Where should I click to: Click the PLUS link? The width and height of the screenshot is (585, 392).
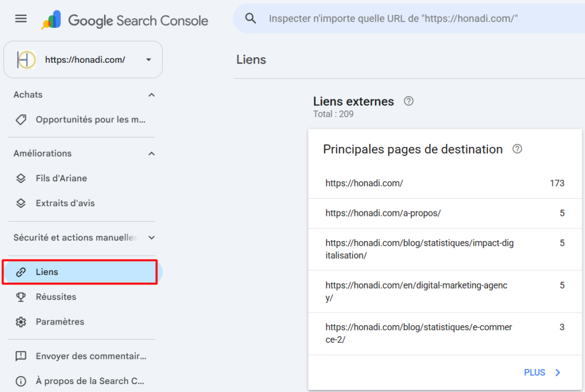point(535,373)
